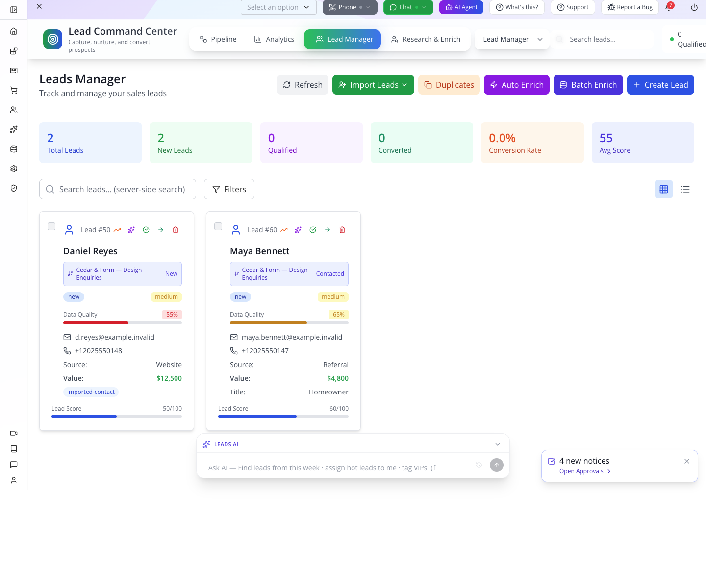This screenshot has height=588, width=706.
Task: Click the Create Lead button
Action: 660,85
